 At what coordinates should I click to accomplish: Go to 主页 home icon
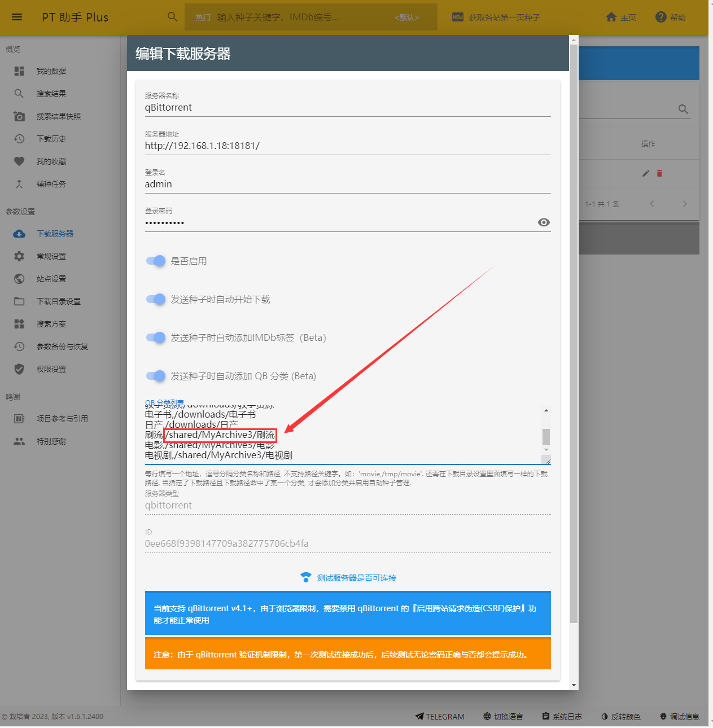(611, 17)
